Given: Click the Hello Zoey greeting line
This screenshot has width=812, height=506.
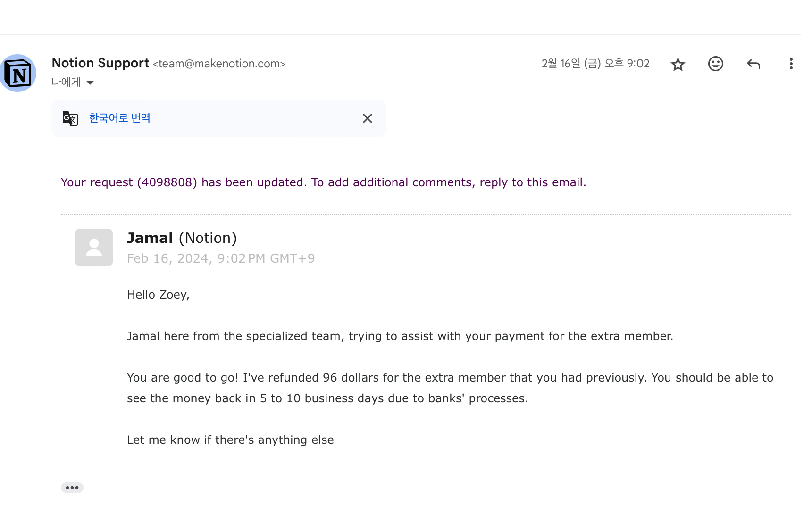Looking at the screenshot, I should tap(158, 295).
